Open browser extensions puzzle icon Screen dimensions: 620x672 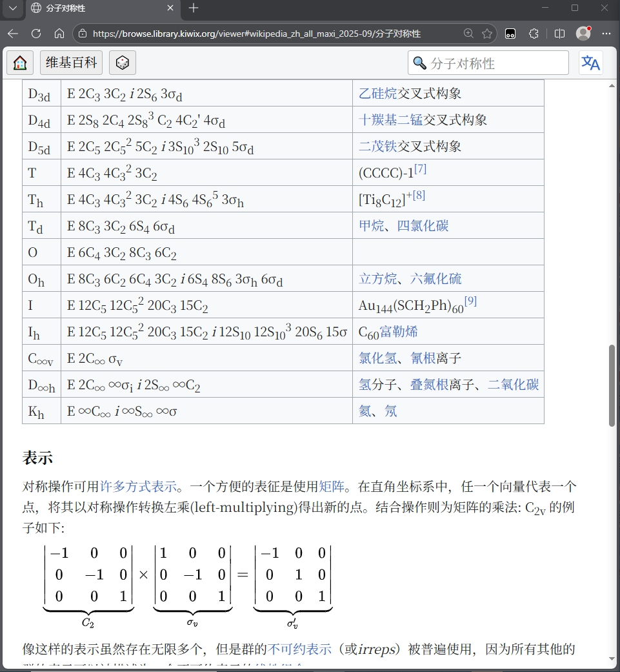534,34
